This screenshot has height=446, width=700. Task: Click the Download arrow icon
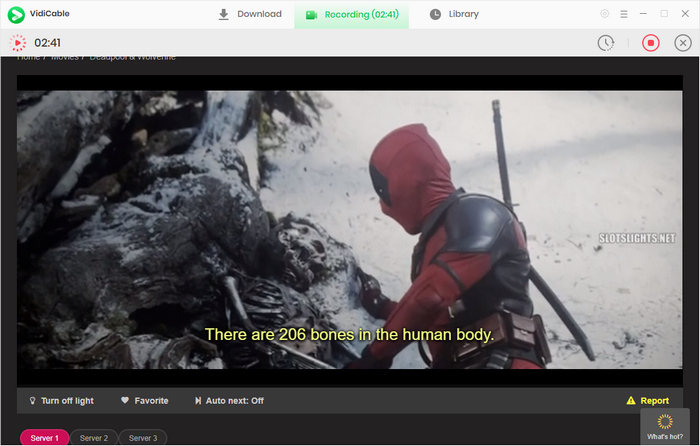click(x=224, y=14)
